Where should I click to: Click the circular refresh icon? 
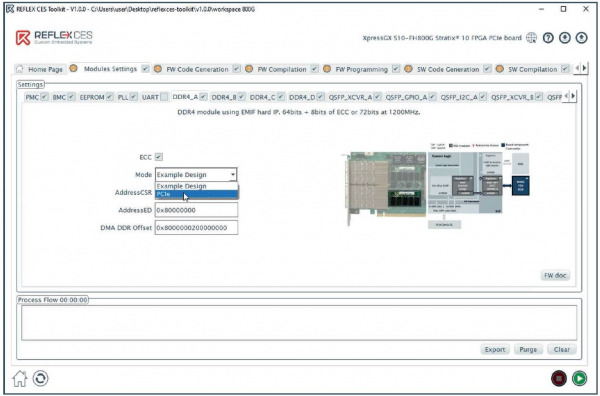click(41, 378)
